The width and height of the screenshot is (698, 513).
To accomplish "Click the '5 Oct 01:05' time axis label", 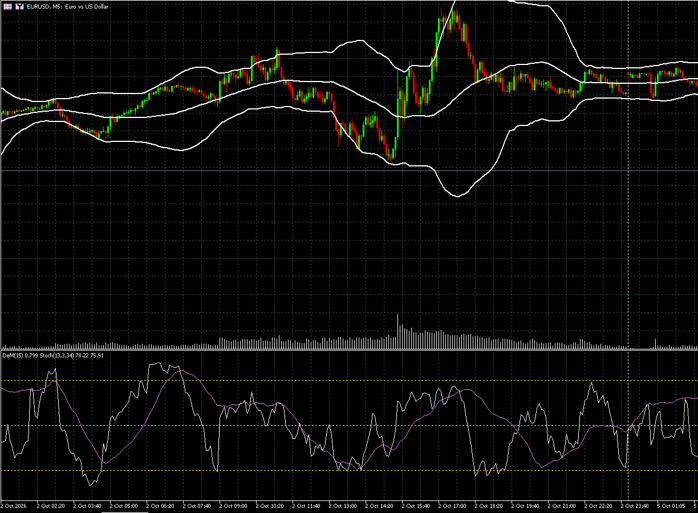I will pyautogui.click(x=673, y=506).
